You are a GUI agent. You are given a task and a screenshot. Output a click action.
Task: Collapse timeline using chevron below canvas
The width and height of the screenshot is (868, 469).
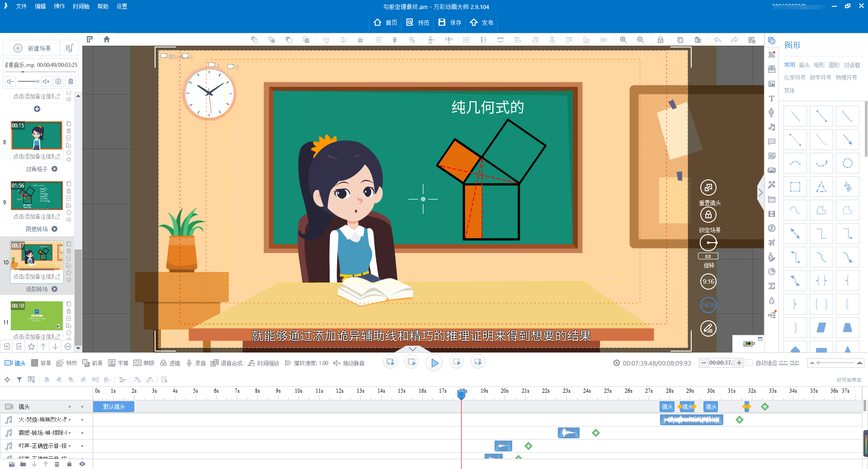point(413,349)
